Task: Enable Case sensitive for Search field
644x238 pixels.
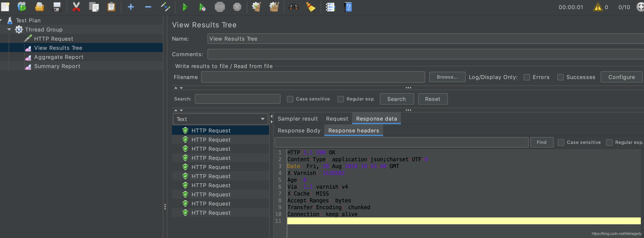Action: (x=290, y=99)
